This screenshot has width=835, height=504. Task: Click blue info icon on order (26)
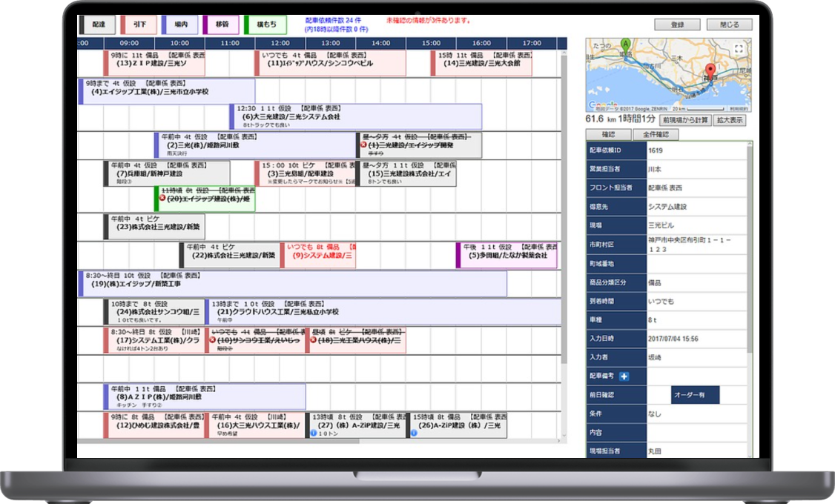(x=414, y=434)
